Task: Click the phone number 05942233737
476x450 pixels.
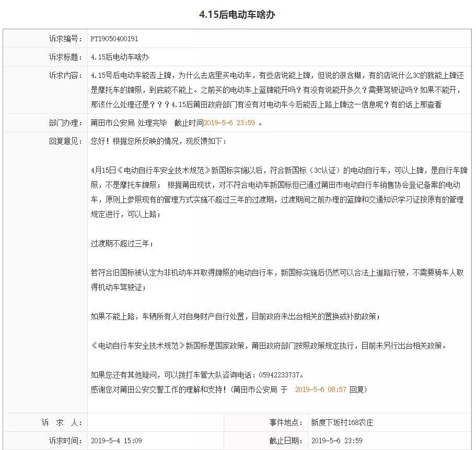Action: tap(280, 375)
